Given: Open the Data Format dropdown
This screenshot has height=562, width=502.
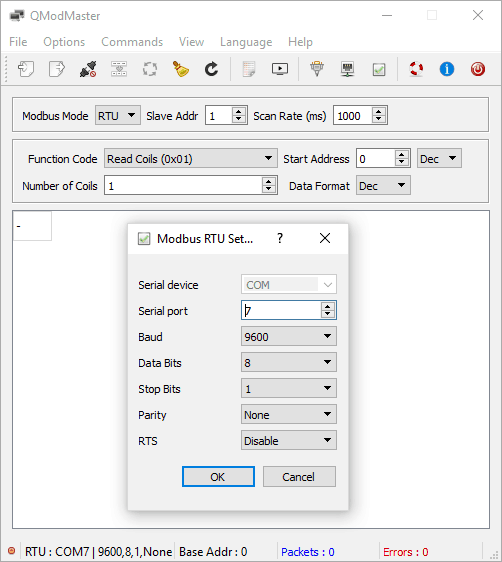Looking at the screenshot, I should (x=383, y=185).
